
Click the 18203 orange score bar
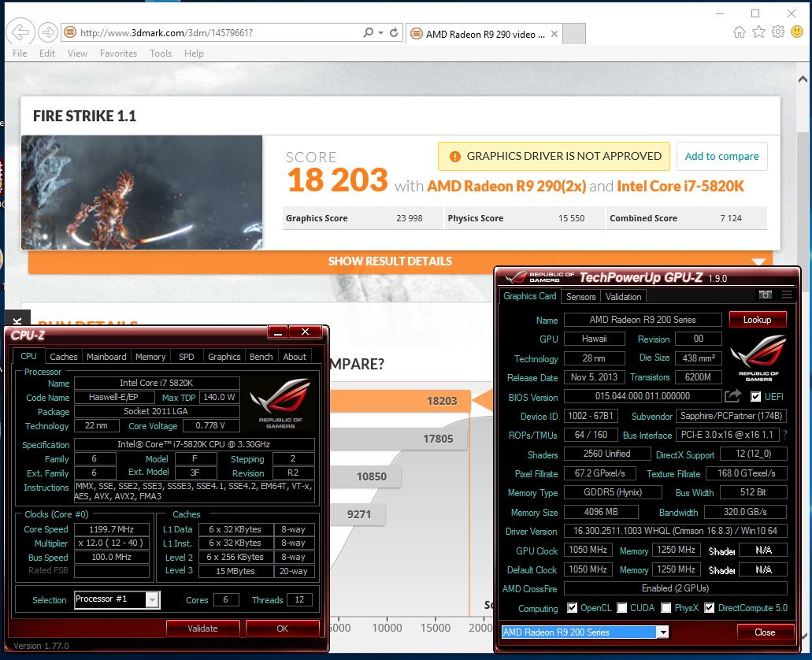(400, 401)
